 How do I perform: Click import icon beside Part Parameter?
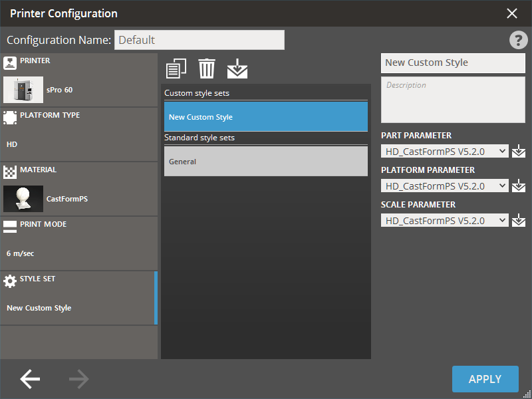coord(519,152)
